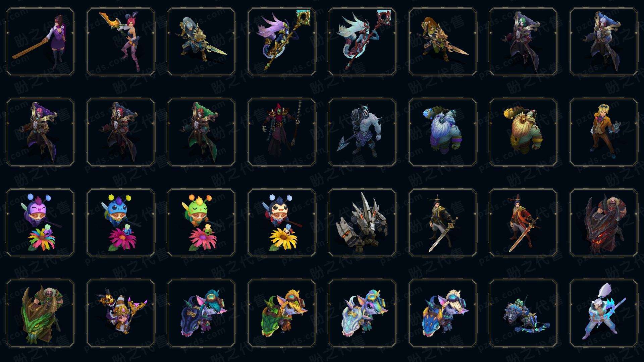Select the white-haired fighter with icy halberd
The height and width of the screenshot is (362, 644).
point(604,313)
